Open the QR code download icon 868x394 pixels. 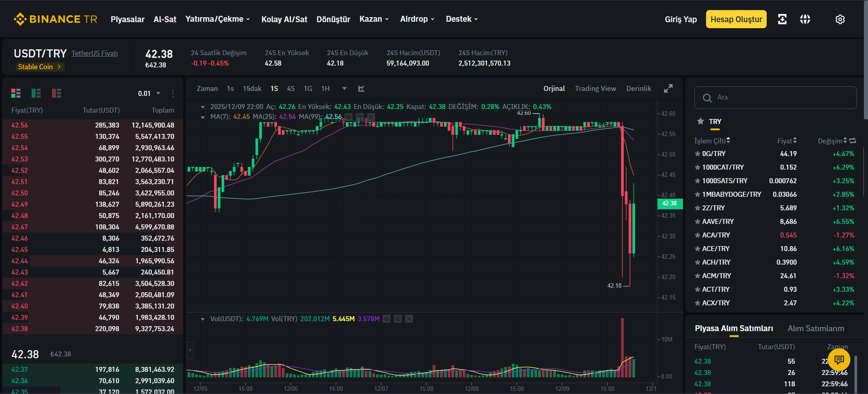782,19
